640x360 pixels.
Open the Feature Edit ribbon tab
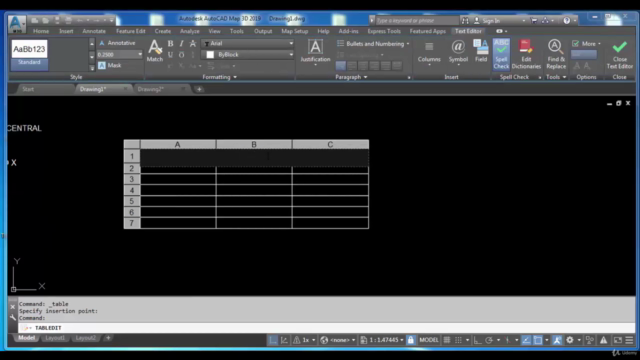(x=131, y=31)
